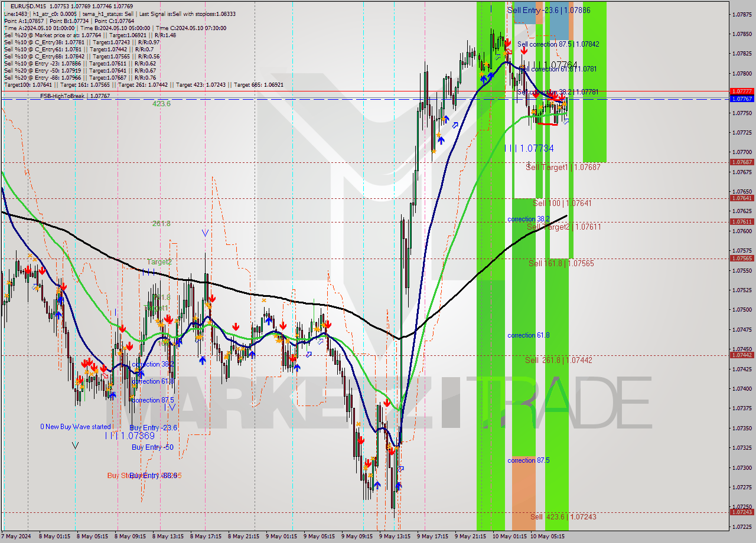756x543 pixels.
Task: Select 'Sell correction 87.5 | 1.07842' label
Action: (558, 44)
